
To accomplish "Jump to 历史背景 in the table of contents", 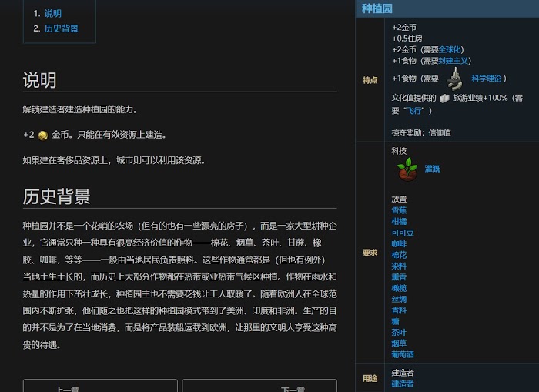I will 61,28.
